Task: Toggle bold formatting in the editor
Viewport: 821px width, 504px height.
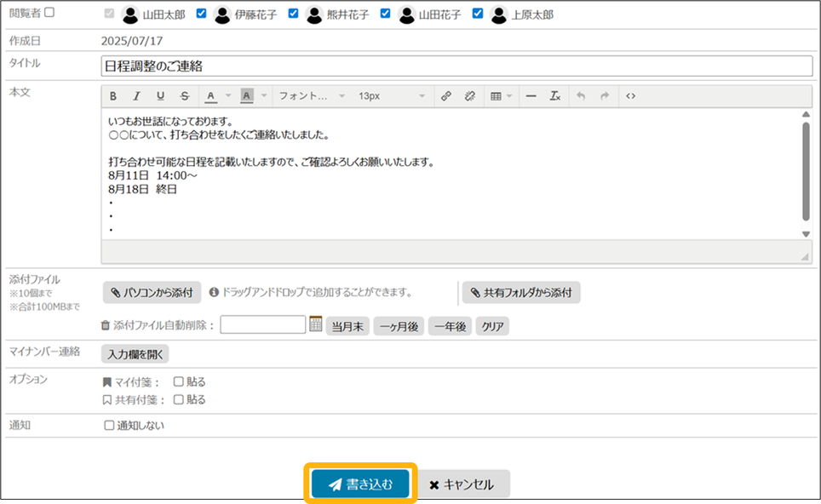Action: [113, 96]
